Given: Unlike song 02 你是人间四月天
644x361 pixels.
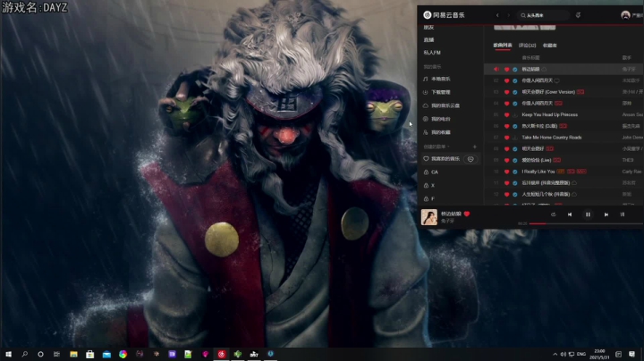Looking at the screenshot, I should point(507,80).
